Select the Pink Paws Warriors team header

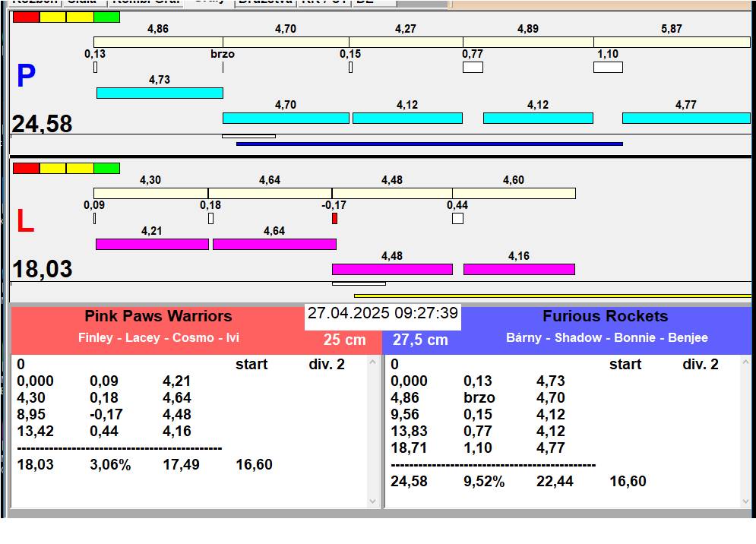tap(158, 317)
